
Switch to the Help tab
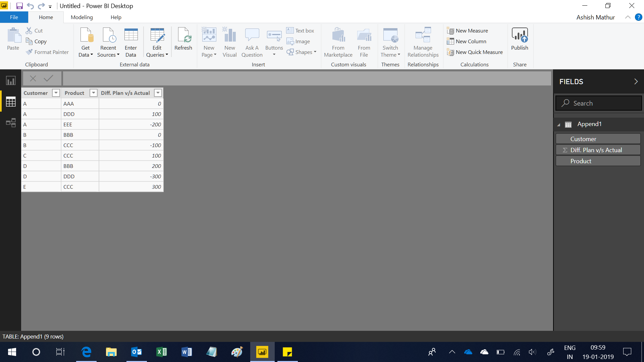click(116, 17)
